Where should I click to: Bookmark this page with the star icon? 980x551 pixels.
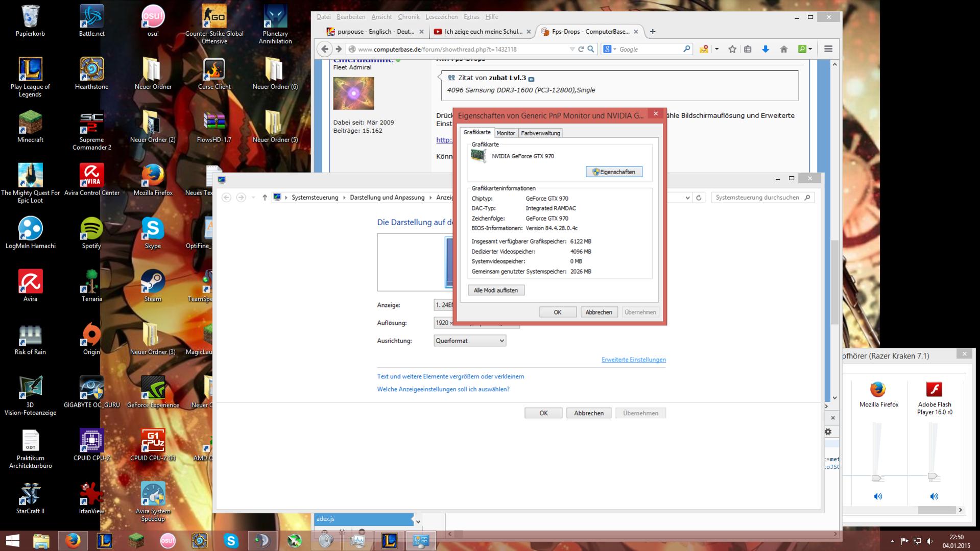pos(732,49)
